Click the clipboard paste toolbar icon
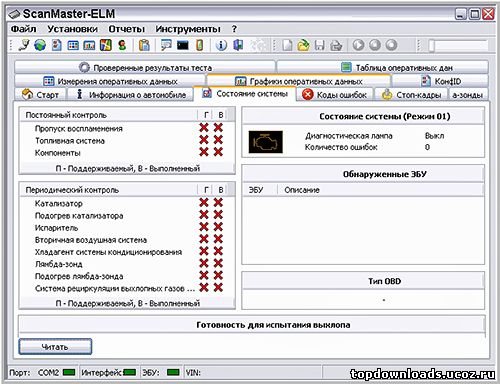 click(x=144, y=45)
